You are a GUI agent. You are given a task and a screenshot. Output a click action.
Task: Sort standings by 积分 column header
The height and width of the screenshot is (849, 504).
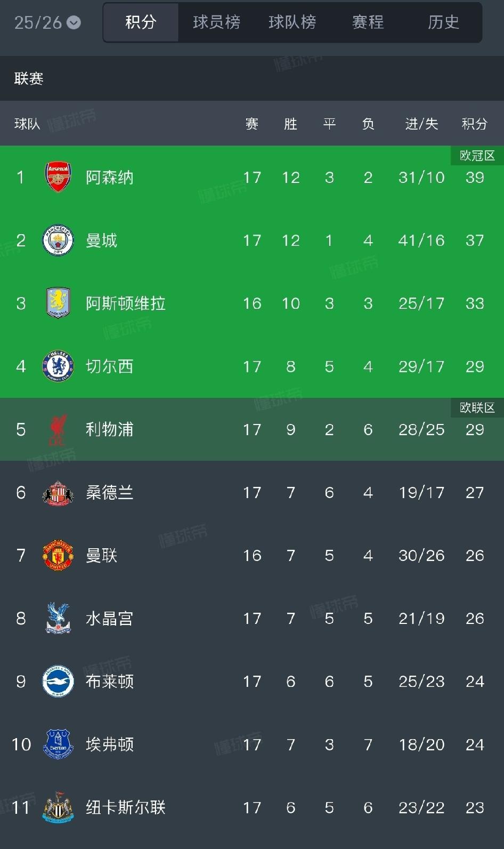tap(475, 124)
